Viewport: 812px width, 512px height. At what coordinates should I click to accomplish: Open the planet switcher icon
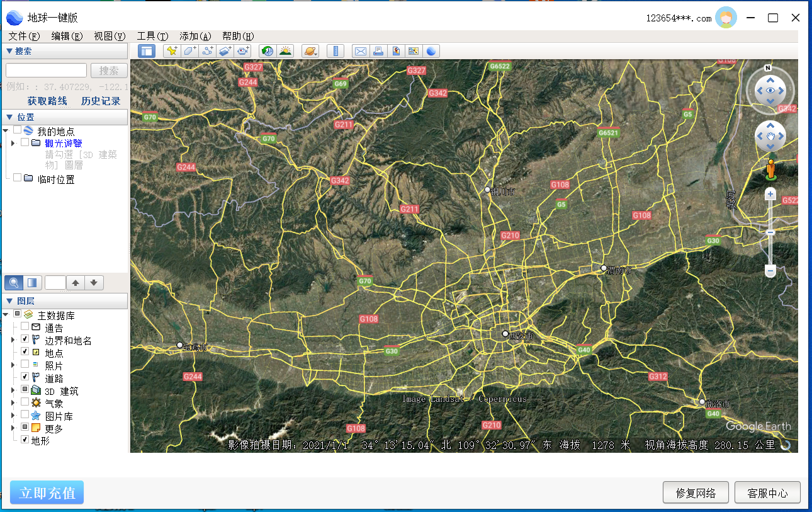[x=310, y=51]
